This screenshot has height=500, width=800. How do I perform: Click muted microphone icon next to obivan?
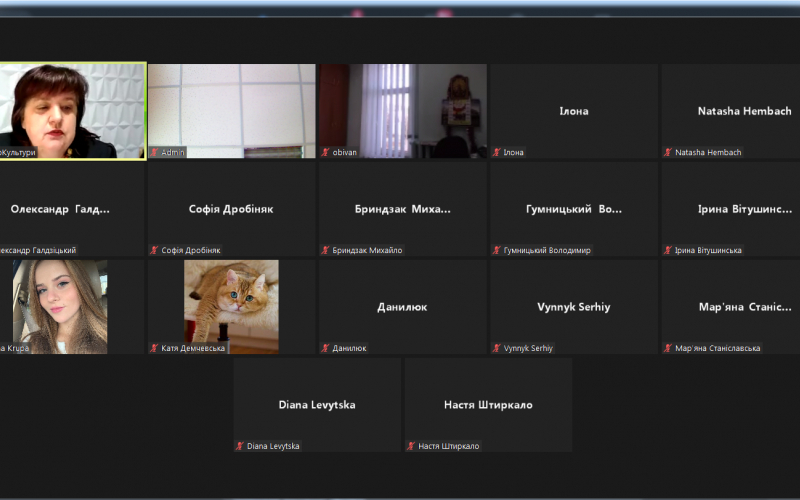tap(325, 152)
